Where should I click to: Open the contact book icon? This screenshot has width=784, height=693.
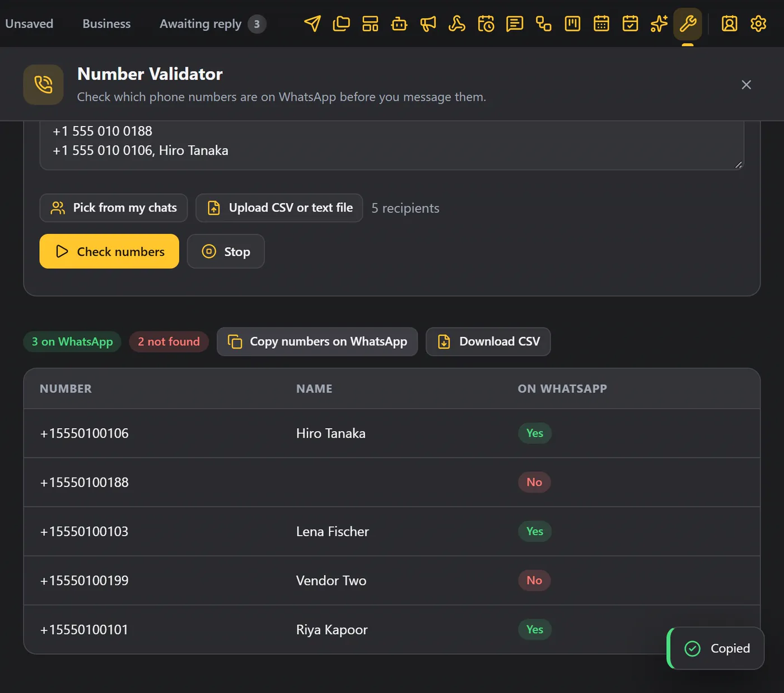click(x=729, y=24)
